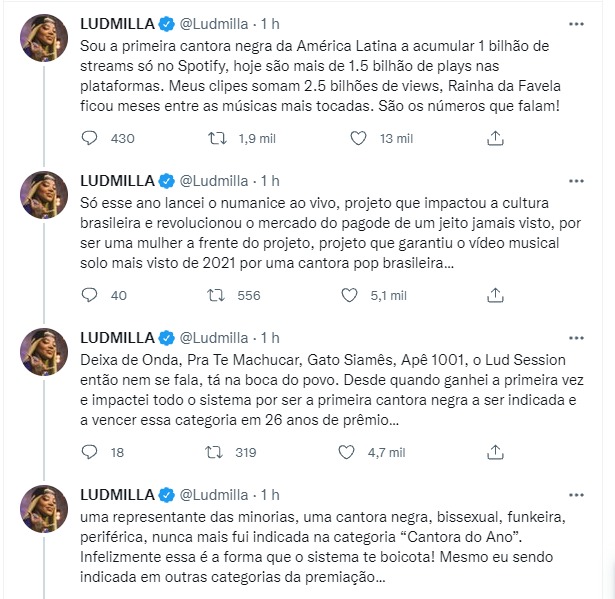615x599 pixels.
Task: Share the first tweet about Spotify streams
Action: pos(494,138)
